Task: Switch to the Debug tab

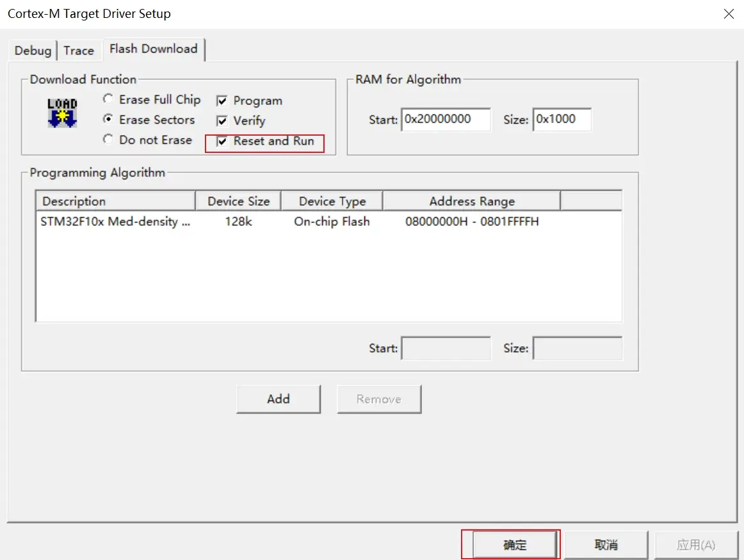Action: point(33,51)
